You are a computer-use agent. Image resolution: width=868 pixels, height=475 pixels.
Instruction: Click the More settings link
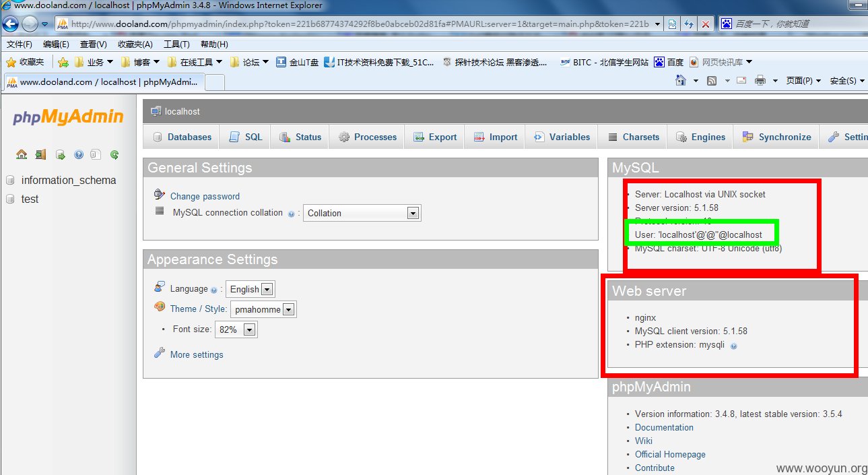(197, 355)
